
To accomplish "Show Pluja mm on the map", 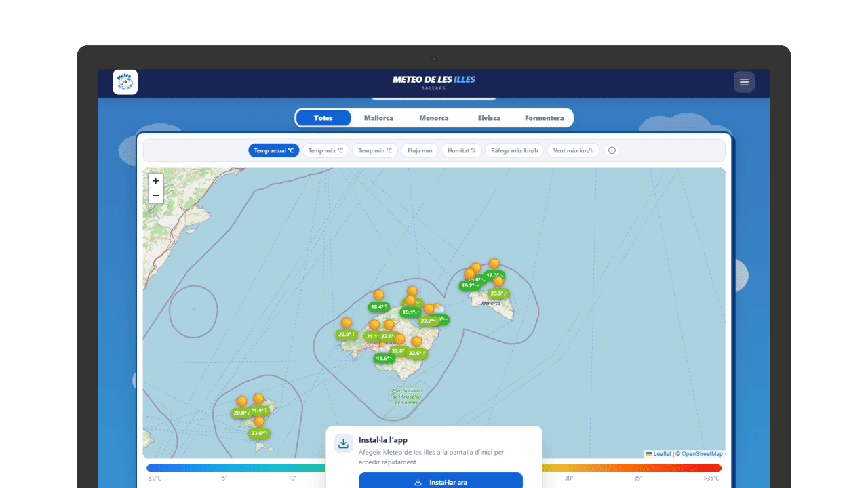I will pyautogui.click(x=419, y=150).
